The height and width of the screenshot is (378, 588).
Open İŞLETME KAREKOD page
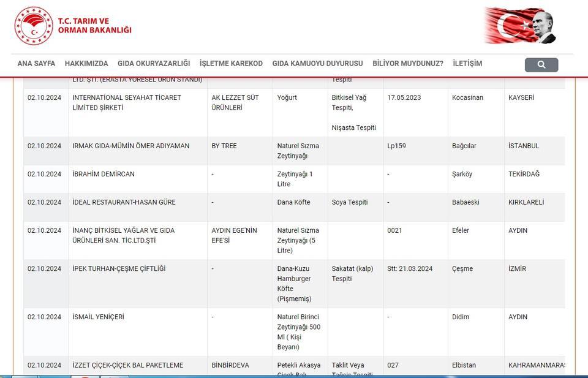tap(231, 63)
